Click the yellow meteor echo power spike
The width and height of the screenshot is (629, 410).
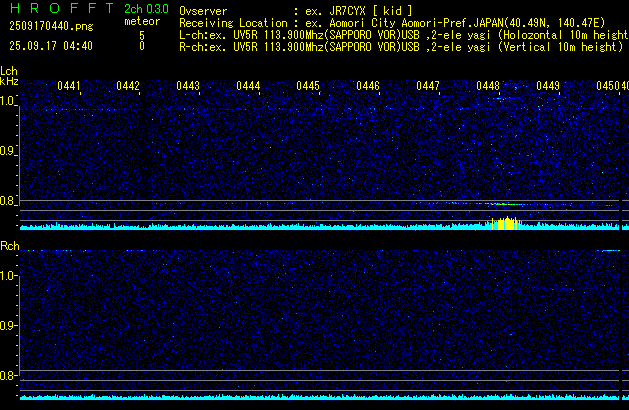[x=506, y=223]
